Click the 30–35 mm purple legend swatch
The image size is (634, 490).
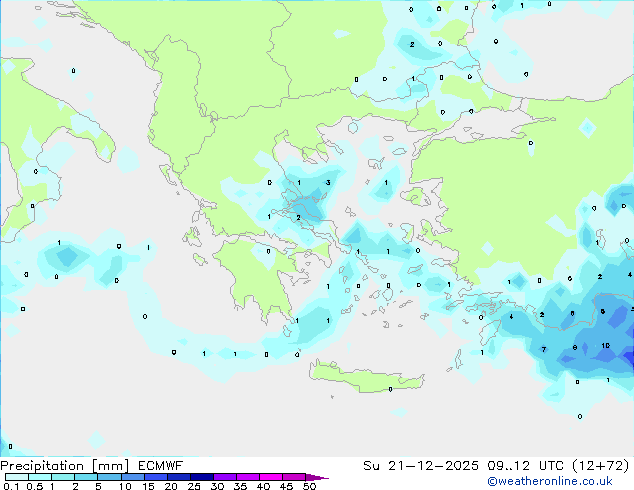tap(224, 477)
